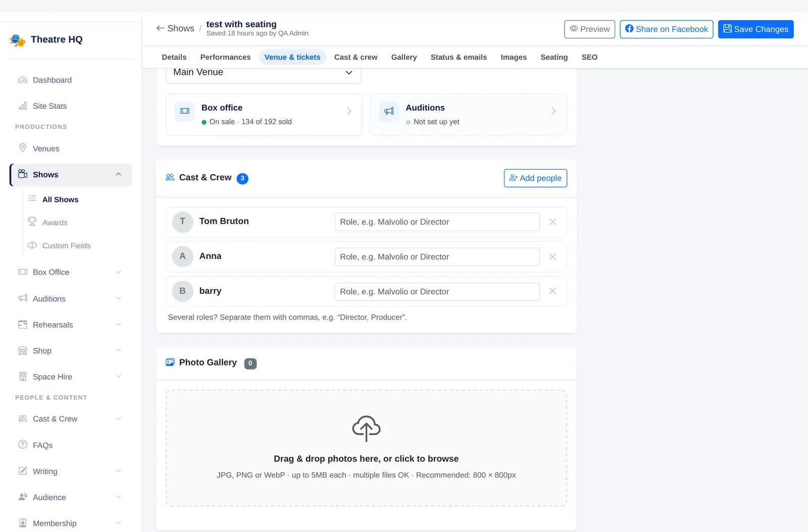Click the FAQs question mark icon

click(x=23, y=445)
